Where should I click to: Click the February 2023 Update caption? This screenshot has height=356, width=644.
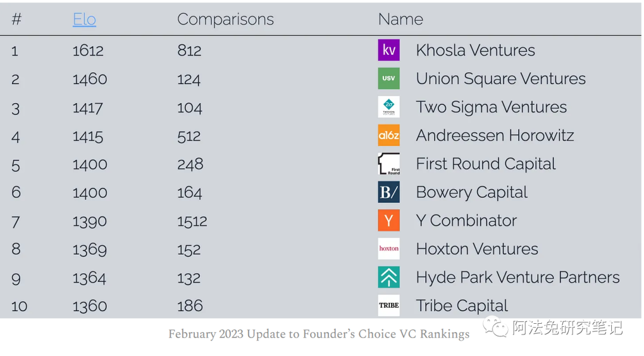pos(318,334)
